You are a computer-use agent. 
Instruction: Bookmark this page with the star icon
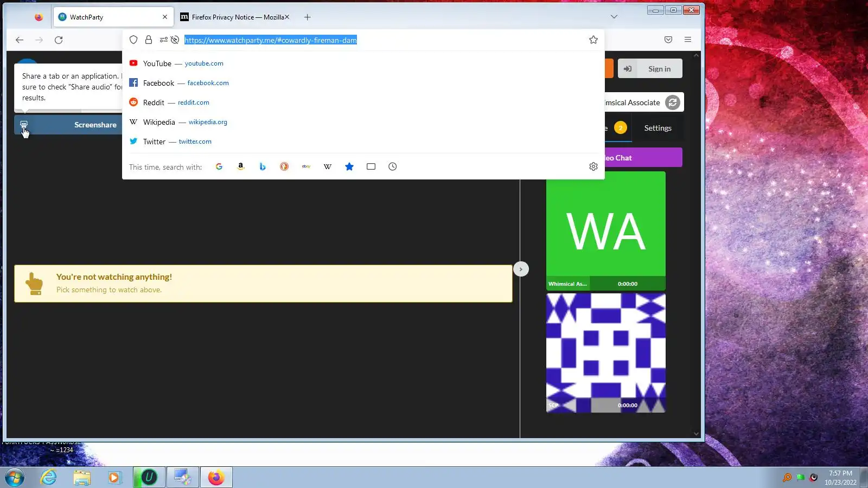593,40
